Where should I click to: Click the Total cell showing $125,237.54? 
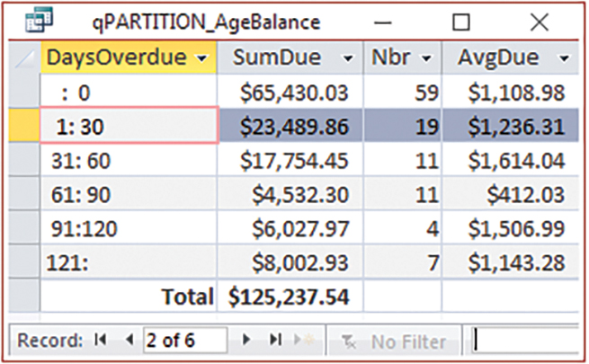tap(290, 297)
